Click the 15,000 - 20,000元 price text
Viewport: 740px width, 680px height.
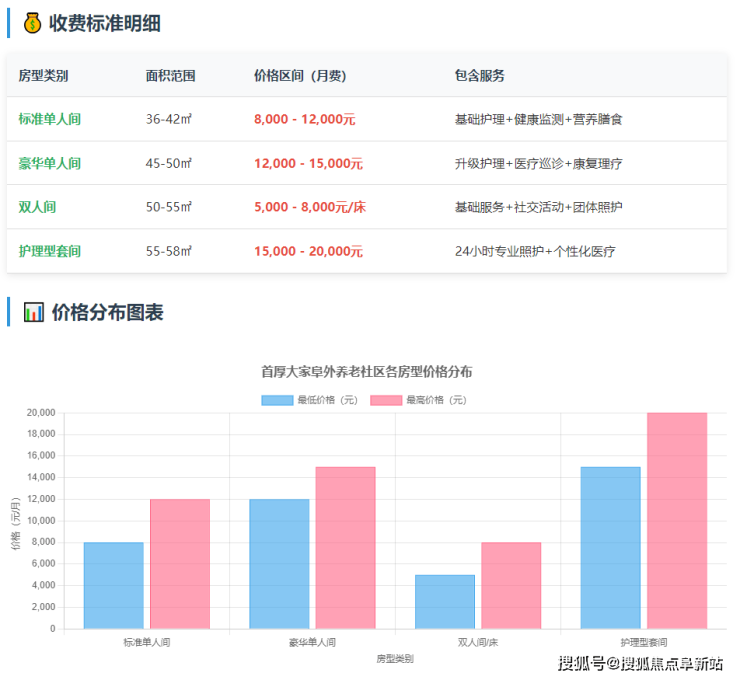(x=308, y=251)
